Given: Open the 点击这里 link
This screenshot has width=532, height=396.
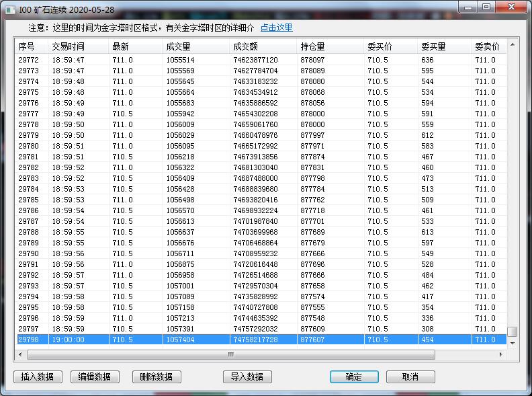Looking at the screenshot, I should (276, 28).
